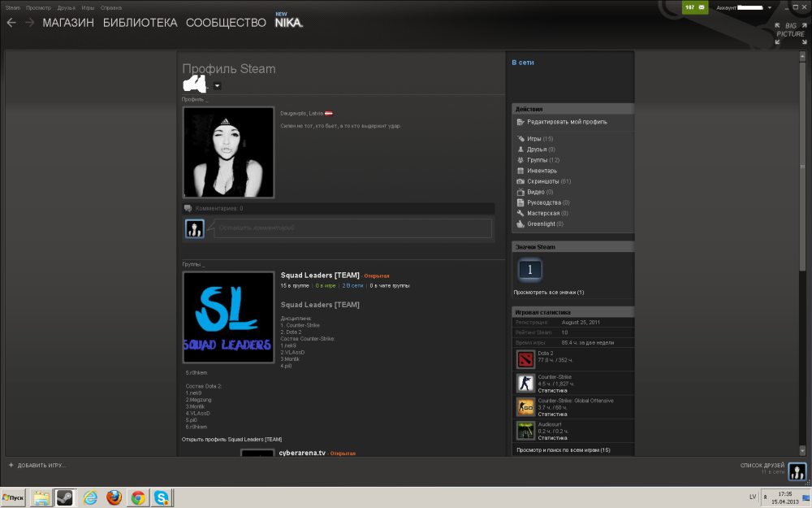The width and height of the screenshot is (812, 508).
Task: Click the profile avatar photo
Action: [x=228, y=153]
